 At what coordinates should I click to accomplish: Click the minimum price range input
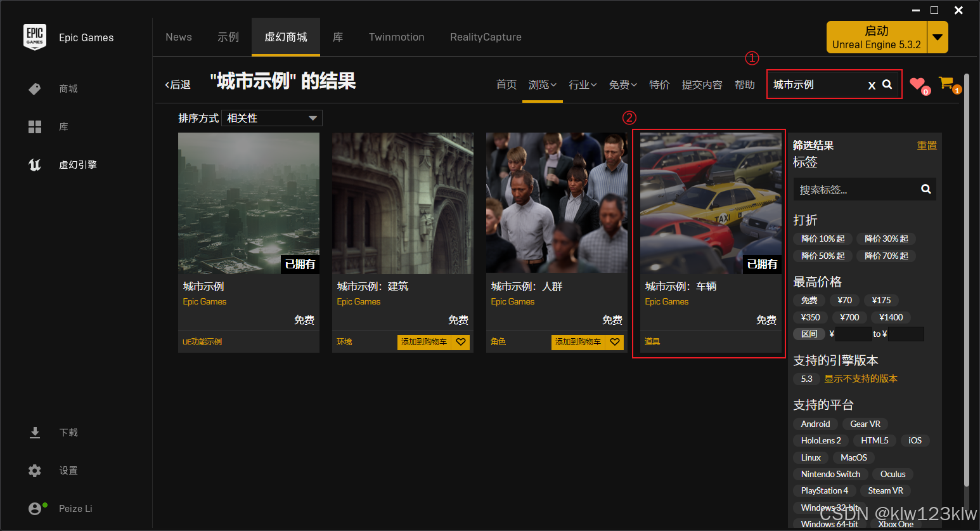853,334
